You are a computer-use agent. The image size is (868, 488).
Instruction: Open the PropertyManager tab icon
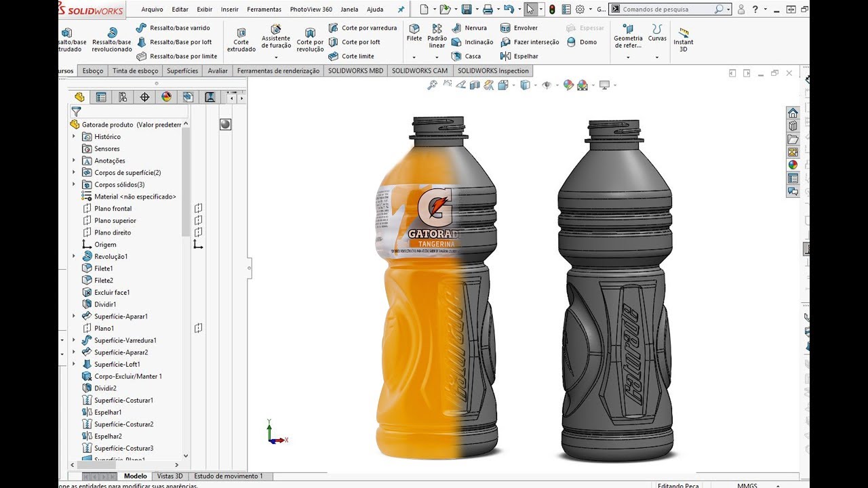tap(101, 97)
